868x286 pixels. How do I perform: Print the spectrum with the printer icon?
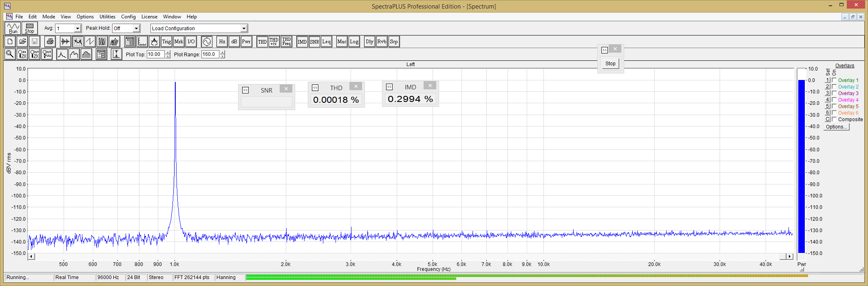50,42
